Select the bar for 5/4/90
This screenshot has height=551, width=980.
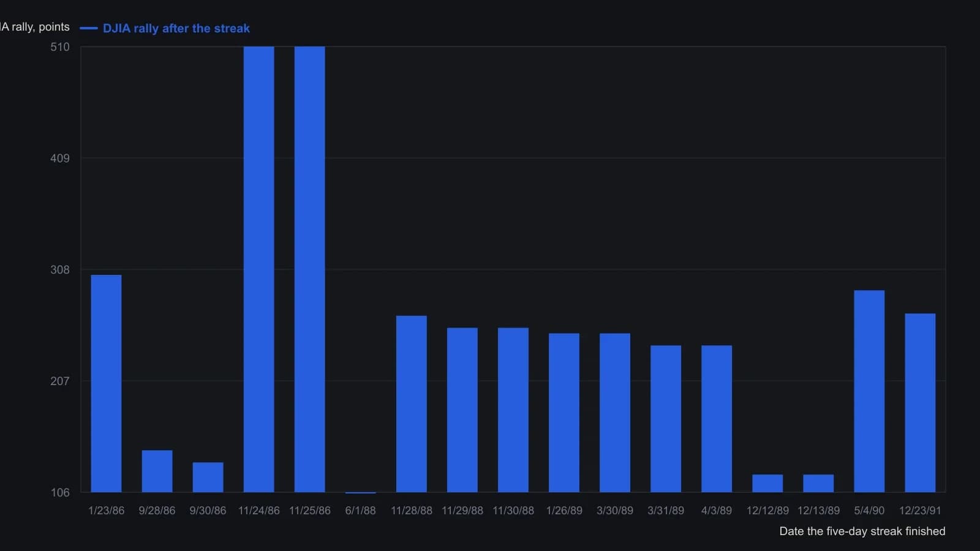[869, 391]
